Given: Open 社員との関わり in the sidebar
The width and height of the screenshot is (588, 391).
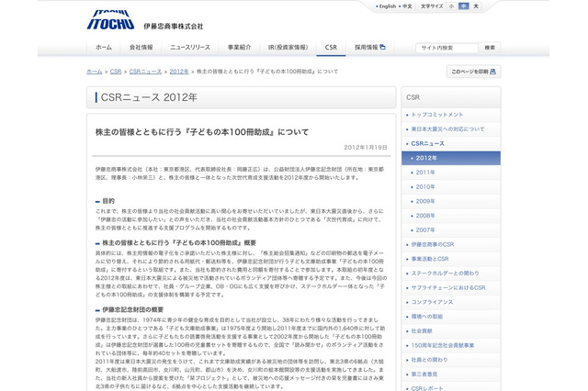Looking at the screenshot, I should [451, 360].
